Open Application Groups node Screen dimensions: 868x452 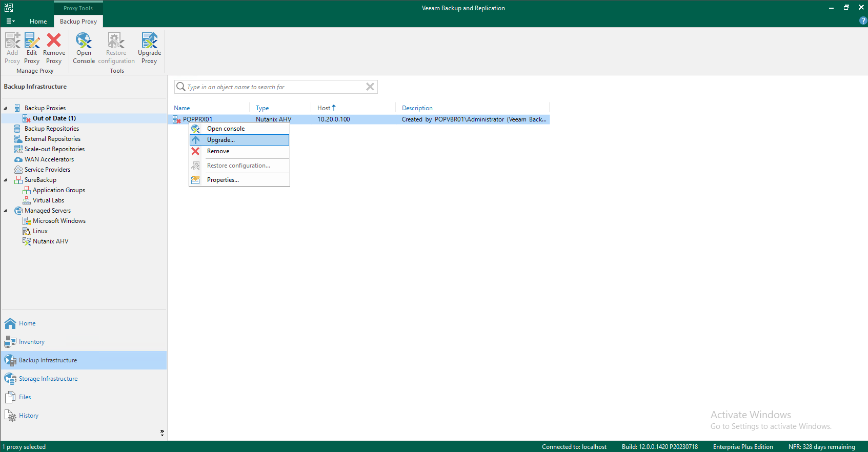(59, 190)
